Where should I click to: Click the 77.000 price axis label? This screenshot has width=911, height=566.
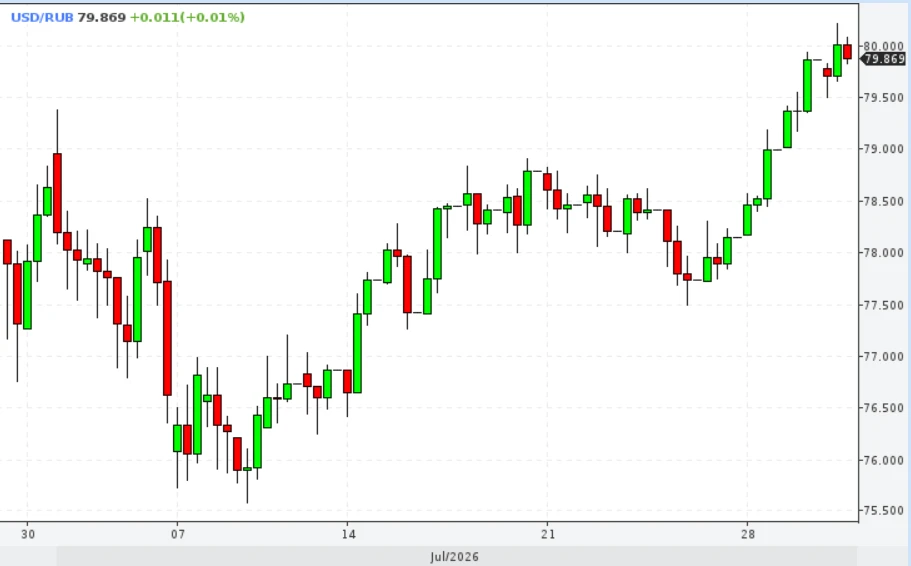pos(884,356)
